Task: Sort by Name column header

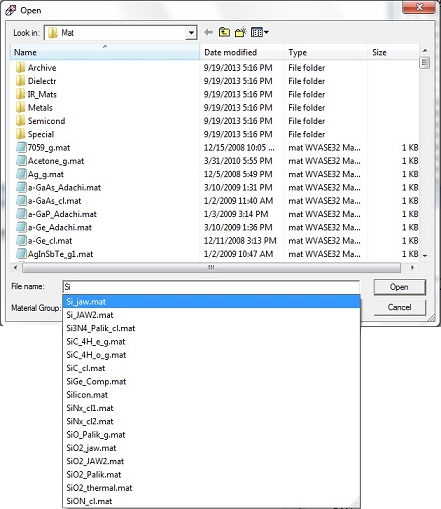Action: click(105, 52)
